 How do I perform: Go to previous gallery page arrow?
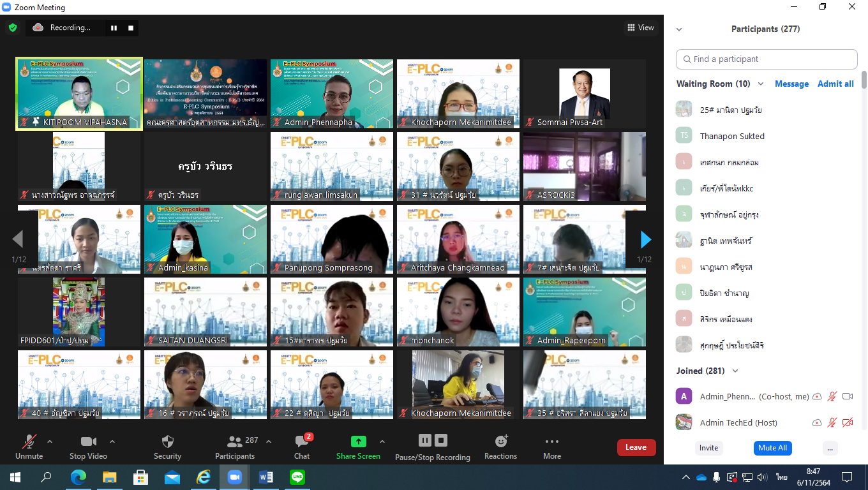click(18, 239)
